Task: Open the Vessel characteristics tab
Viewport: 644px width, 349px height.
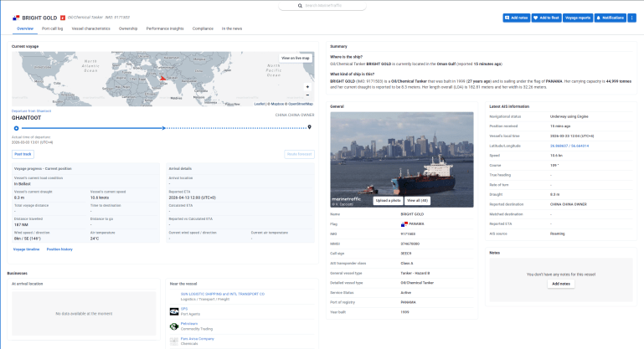Action: [x=91, y=28]
